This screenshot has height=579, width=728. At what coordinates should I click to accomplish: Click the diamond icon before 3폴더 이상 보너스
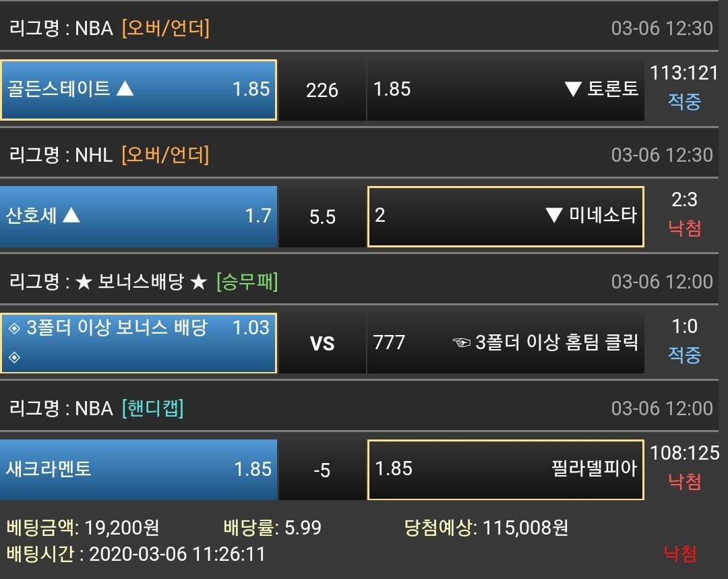coord(14,329)
